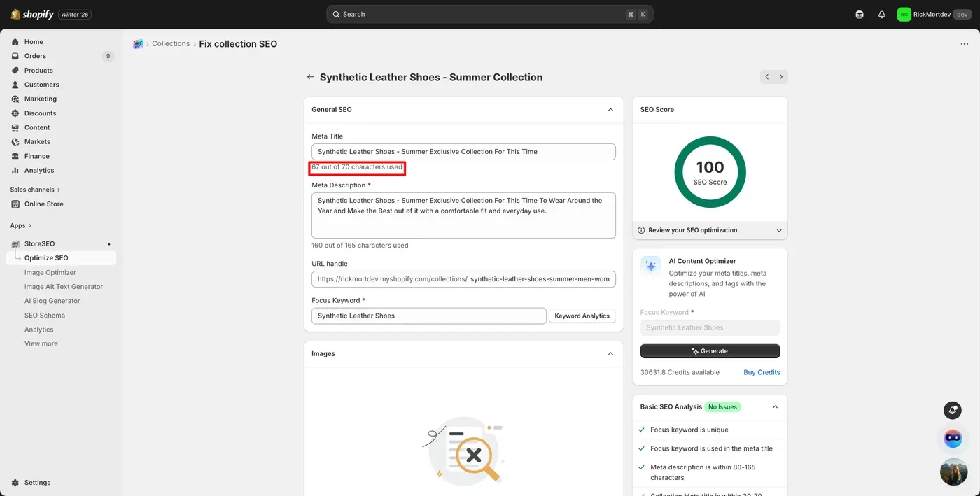Open Optimize SEO in the sidebar
This screenshot has height=496, width=980.
click(x=61, y=258)
